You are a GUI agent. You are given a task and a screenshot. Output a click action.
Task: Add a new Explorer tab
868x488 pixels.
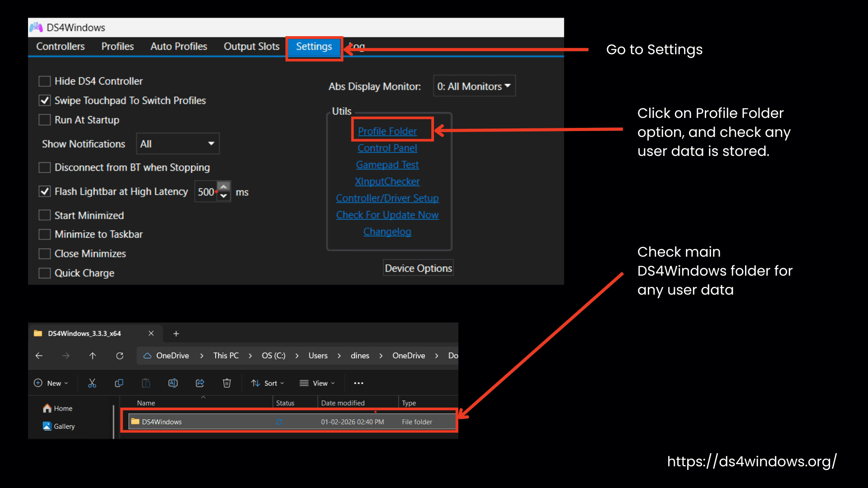[x=176, y=333]
